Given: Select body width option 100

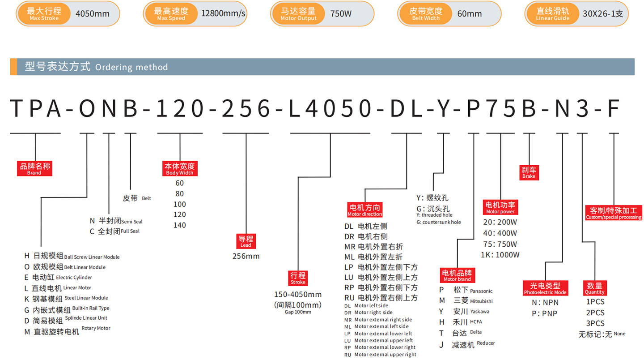Looking at the screenshot, I should (x=180, y=204).
